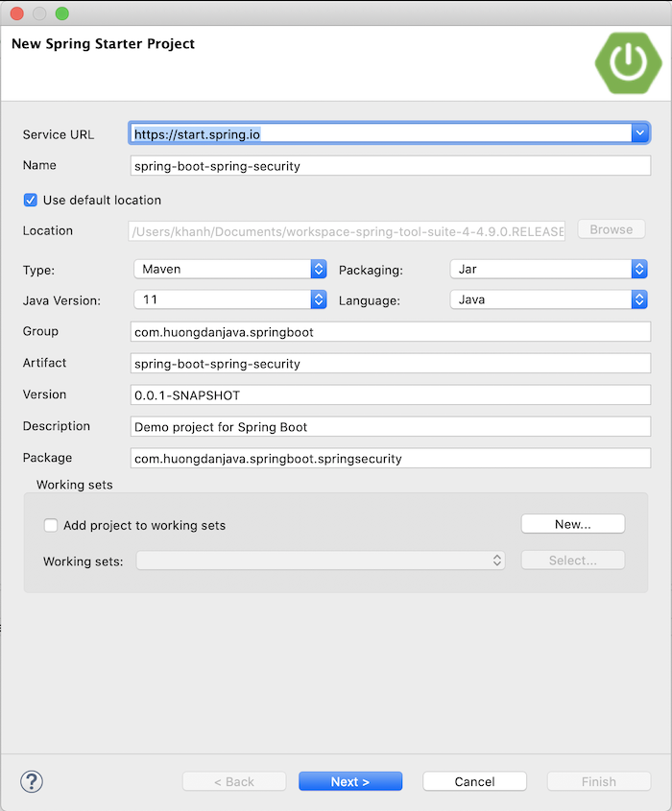
Task: Open the Type dropdown showing Maven
Action: point(318,270)
